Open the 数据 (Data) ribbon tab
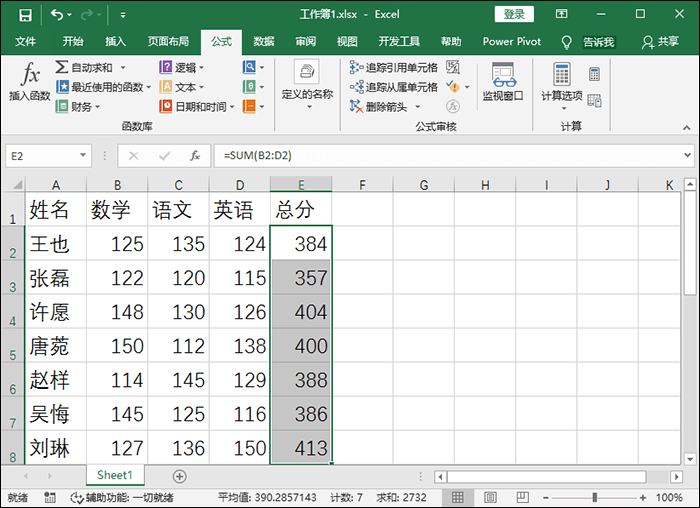The image size is (700, 508). (264, 42)
